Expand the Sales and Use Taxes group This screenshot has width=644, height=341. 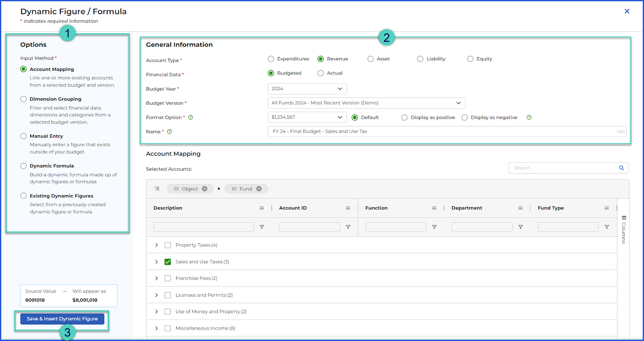[x=157, y=262]
